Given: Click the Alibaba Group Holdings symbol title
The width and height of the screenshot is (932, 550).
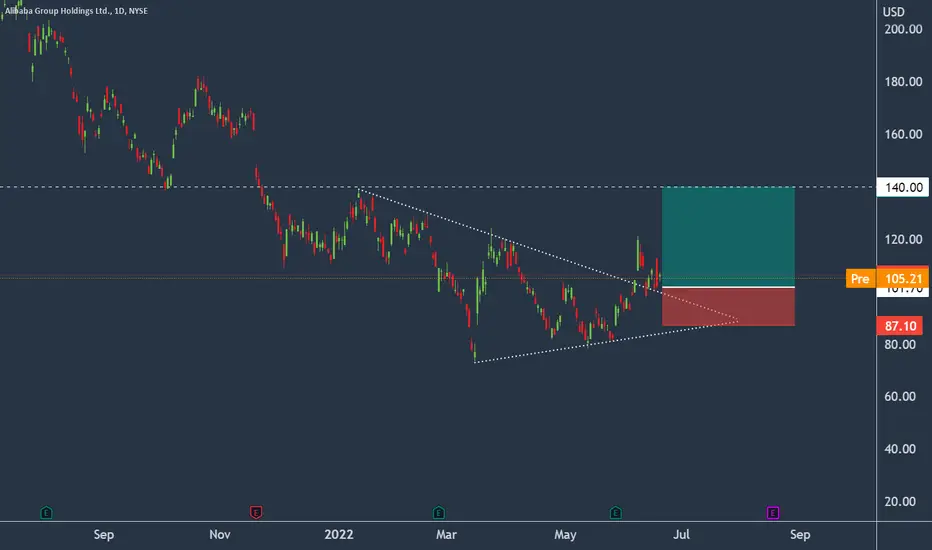Looking at the screenshot, I should (x=76, y=11).
